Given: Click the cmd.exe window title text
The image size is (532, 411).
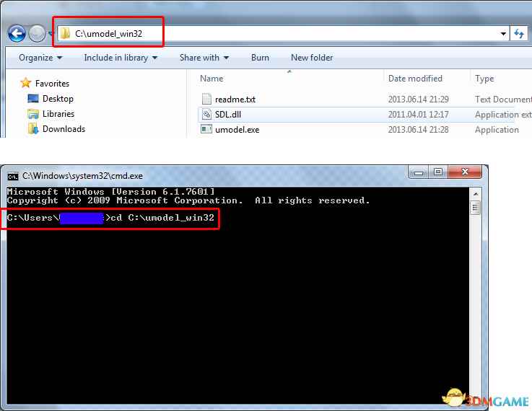Looking at the screenshot, I should (x=82, y=176).
